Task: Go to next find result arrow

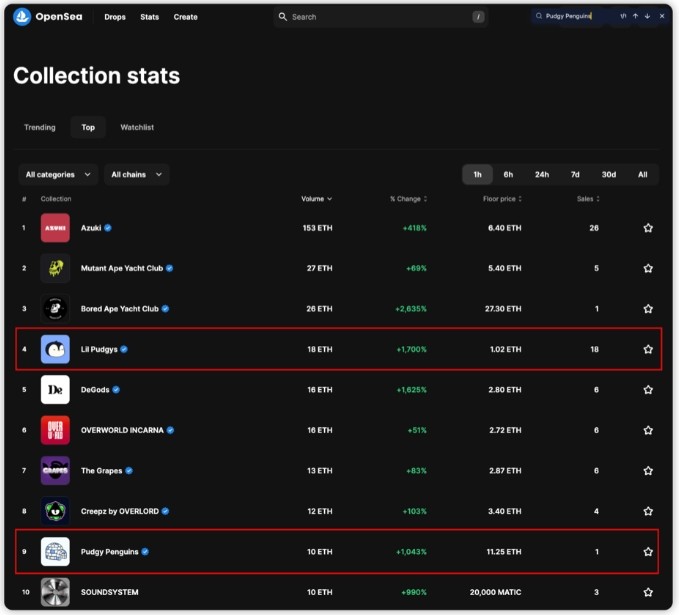Action: point(647,16)
